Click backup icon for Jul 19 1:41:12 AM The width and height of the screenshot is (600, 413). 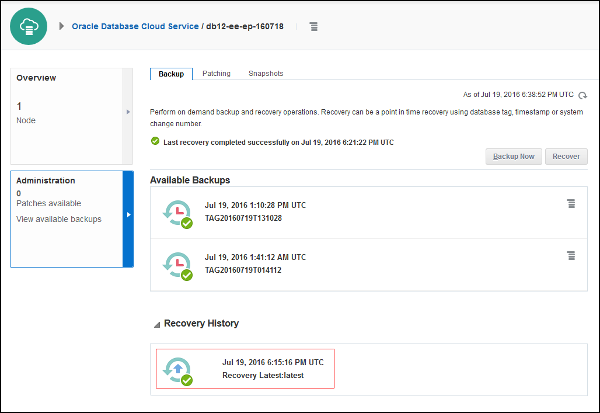tap(178, 266)
